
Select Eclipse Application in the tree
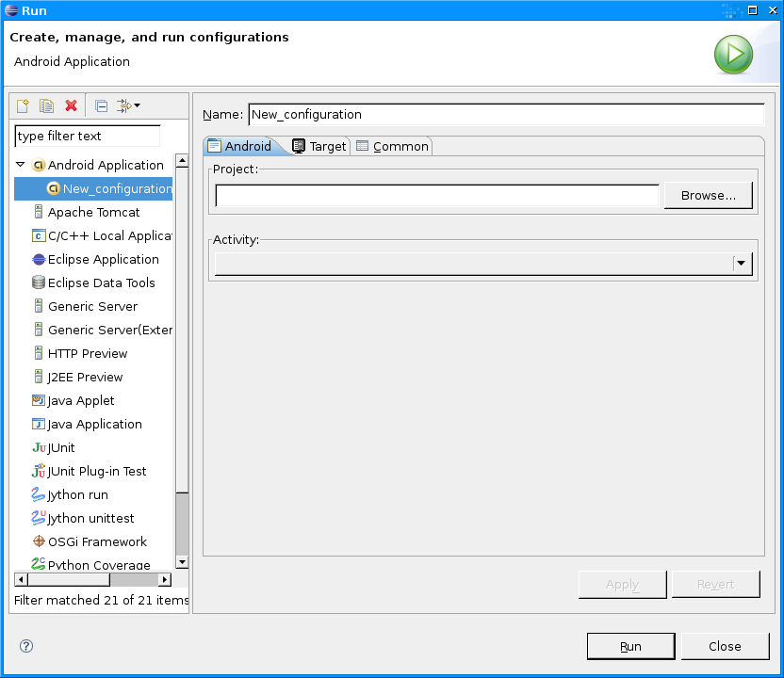103,259
